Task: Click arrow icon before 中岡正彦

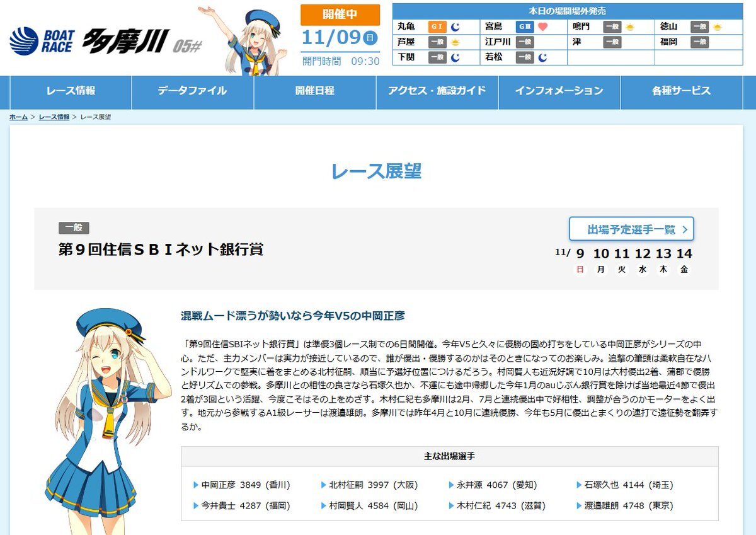Action: tap(196, 485)
